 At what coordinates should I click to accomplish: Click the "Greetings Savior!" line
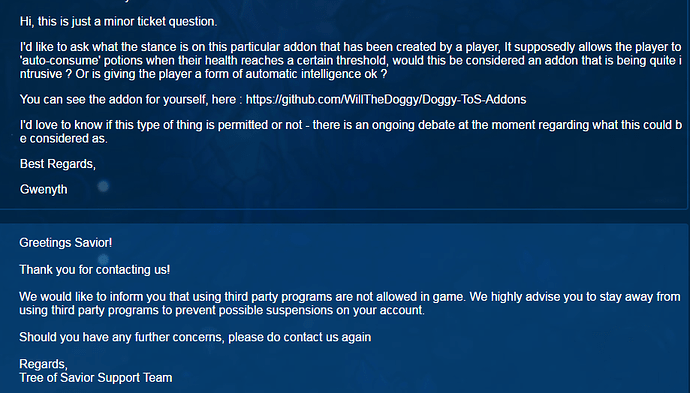click(x=66, y=243)
